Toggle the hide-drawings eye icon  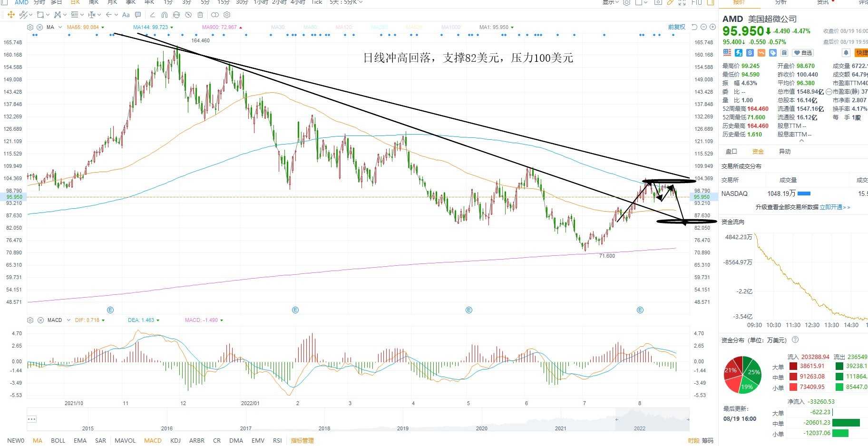click(188, 15)
